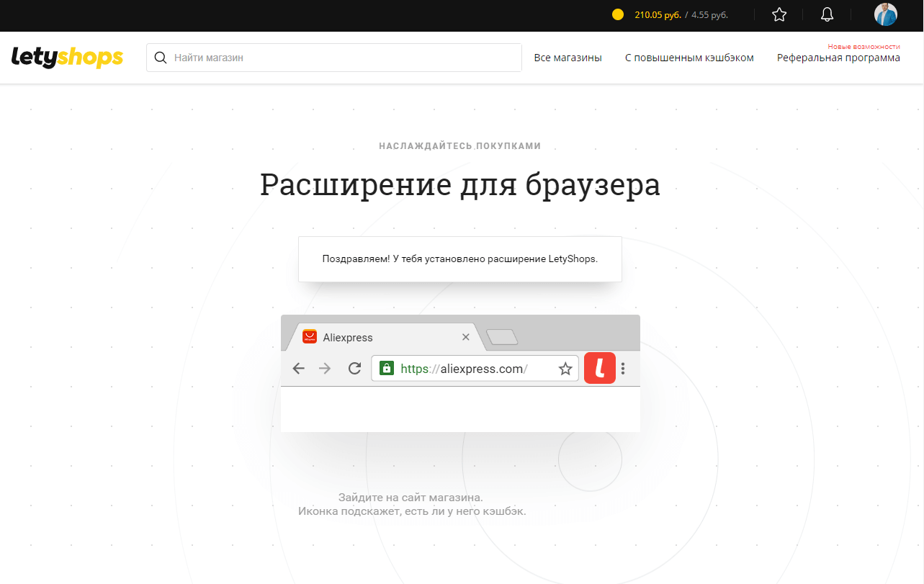Open 'Реферальная программа' menu item

[x=838, y=58]
